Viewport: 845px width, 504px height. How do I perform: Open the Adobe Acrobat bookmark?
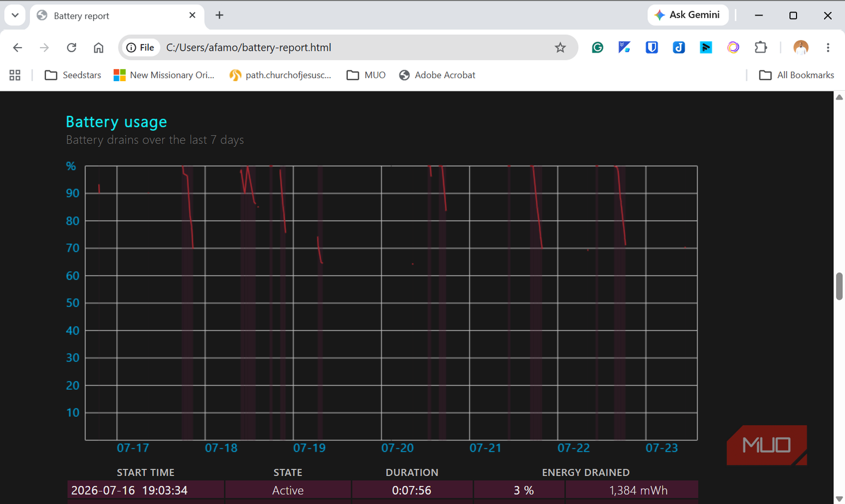point(437,75)
